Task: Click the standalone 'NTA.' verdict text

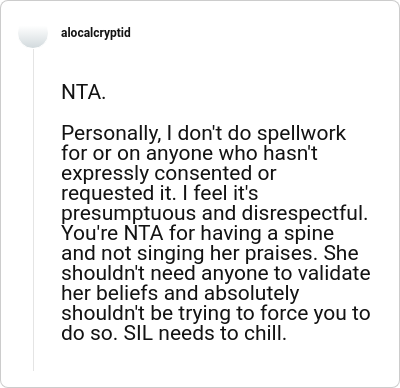Action: (84, 92)
